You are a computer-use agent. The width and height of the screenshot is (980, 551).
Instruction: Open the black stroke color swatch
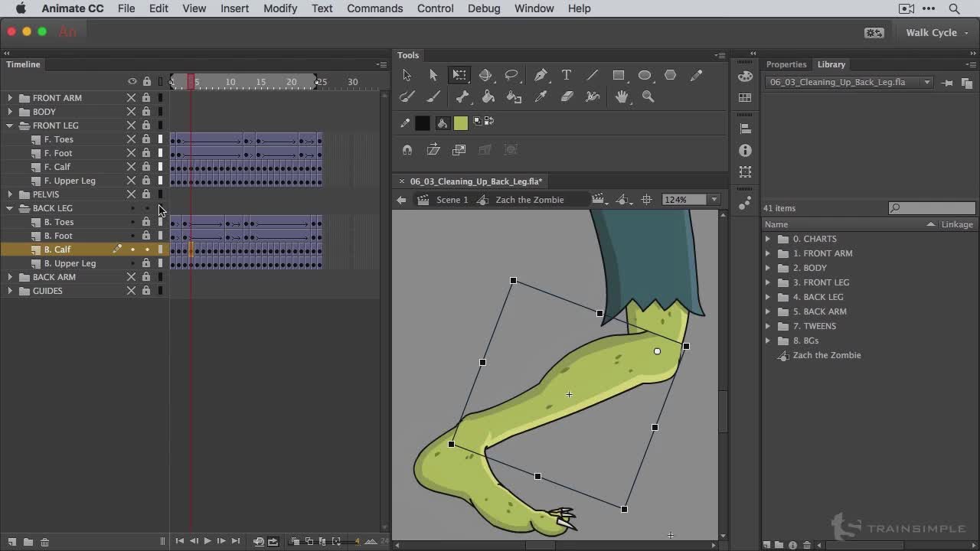(422, 122)
